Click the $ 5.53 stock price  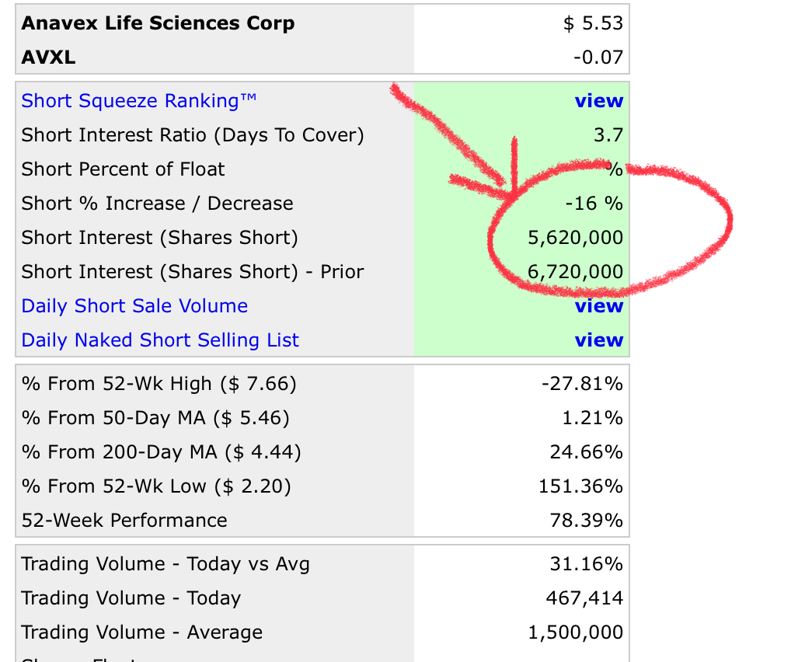[x=593, y=23]
